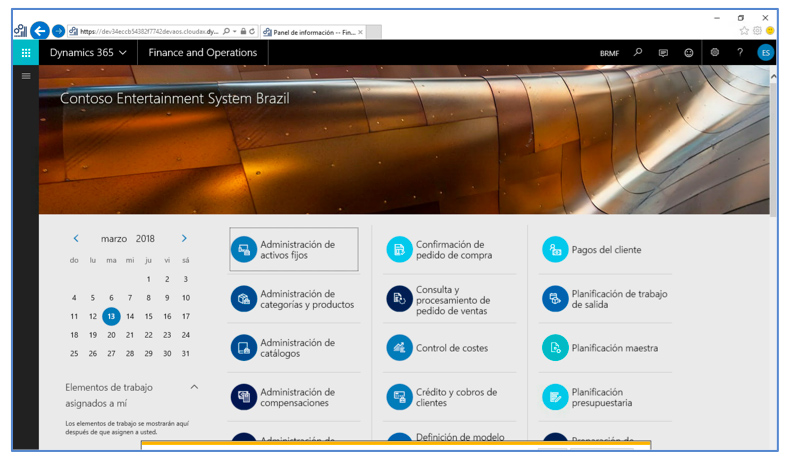
Task: Open the messages icon in the header
Action: click(x=663, y=52)
